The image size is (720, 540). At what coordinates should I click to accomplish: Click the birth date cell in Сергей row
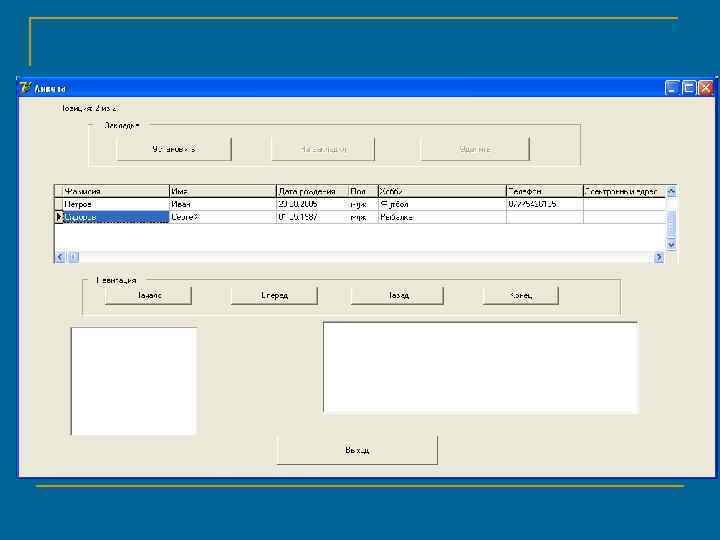coord(312,217)
